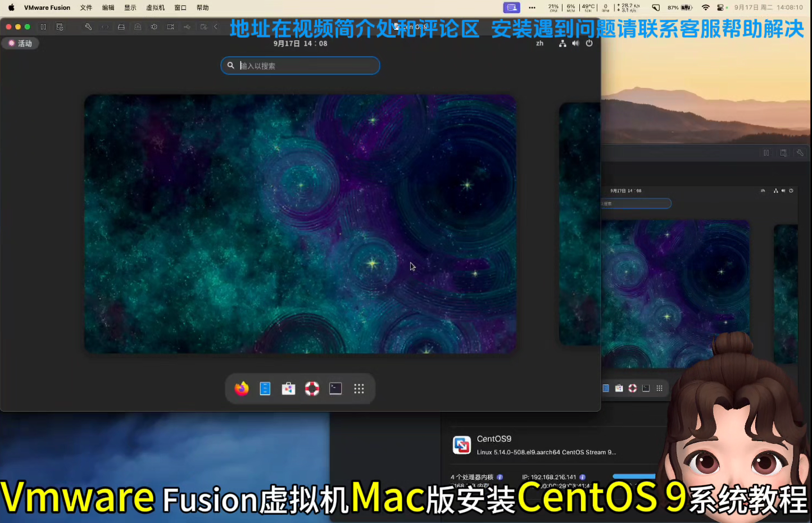Click the CentOS9 VM icon in library window
Screen dimensions: 812x523
click(x=462, y=445)
